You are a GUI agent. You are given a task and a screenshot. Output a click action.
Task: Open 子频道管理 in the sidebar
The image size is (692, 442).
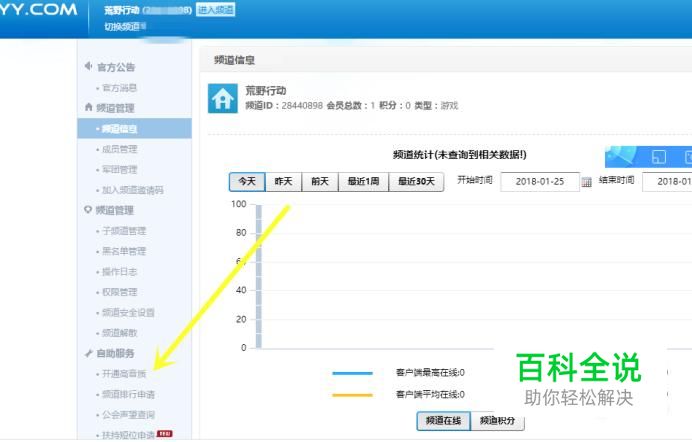click(x=124, y=231)
